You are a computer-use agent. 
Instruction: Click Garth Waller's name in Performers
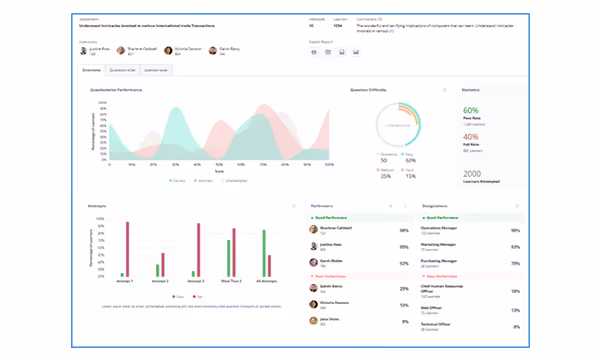pyautogui.click(x=331, y=261)
